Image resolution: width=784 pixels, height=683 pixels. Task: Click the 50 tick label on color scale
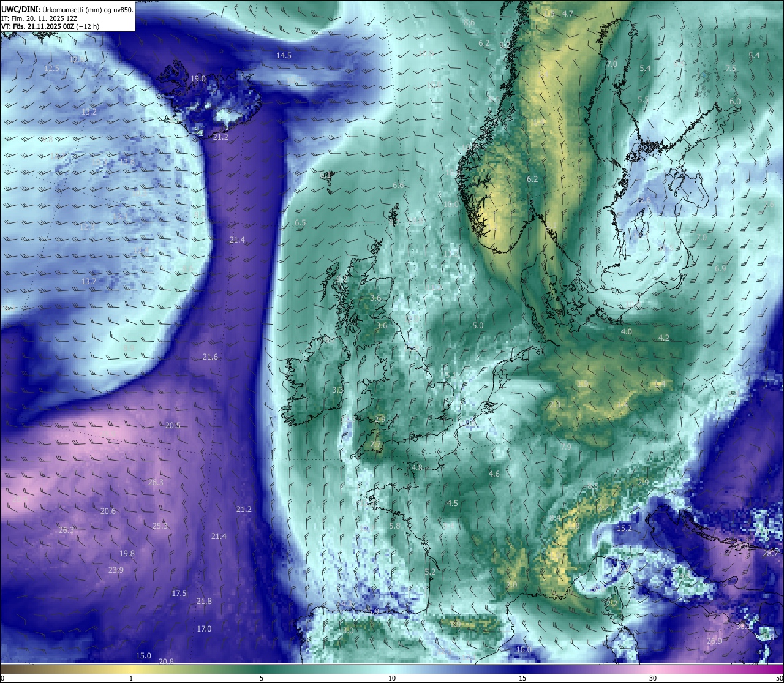coord(779,678)
